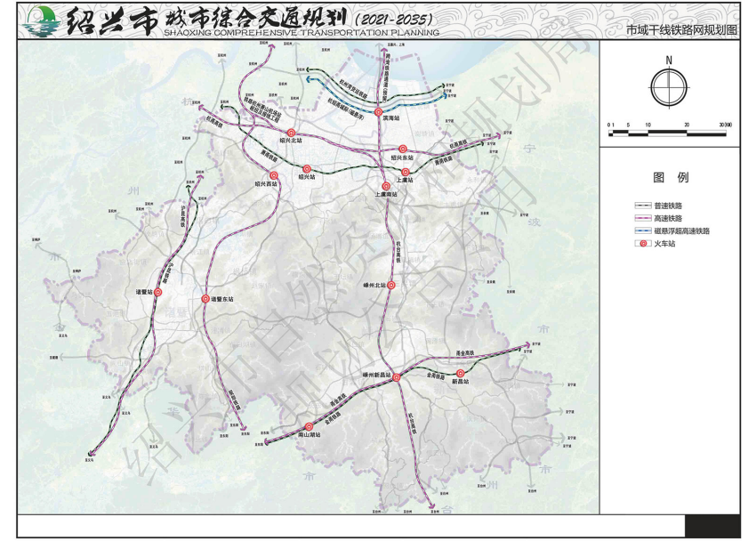Click the 南山湖站 station marker
Viewport: 756px width, 541px height.
309,426
